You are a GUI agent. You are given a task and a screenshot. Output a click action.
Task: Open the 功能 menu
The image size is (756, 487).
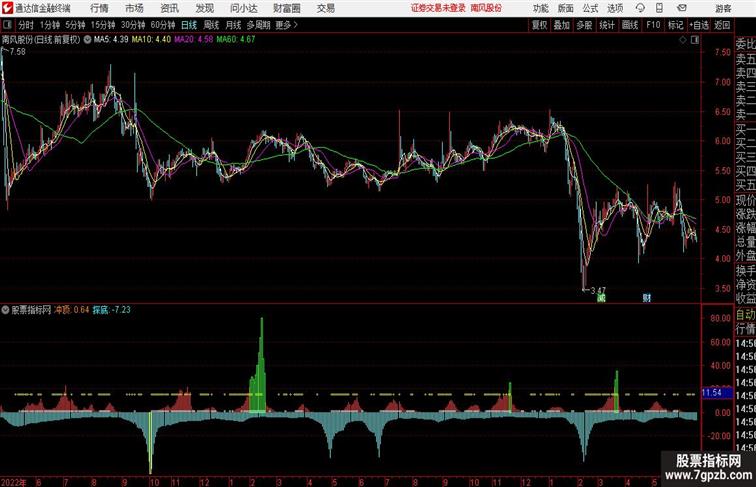[540, 8]
